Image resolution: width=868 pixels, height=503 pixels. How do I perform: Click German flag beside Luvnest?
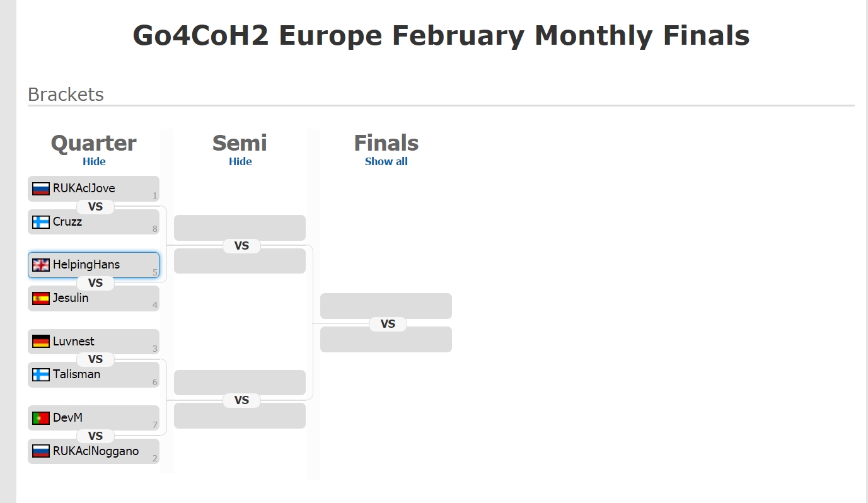(41, 342)
